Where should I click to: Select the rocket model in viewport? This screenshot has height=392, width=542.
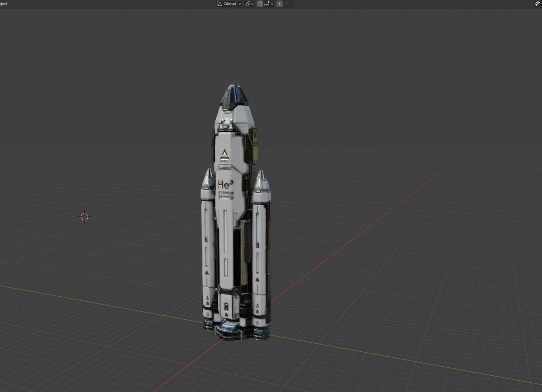235,212
